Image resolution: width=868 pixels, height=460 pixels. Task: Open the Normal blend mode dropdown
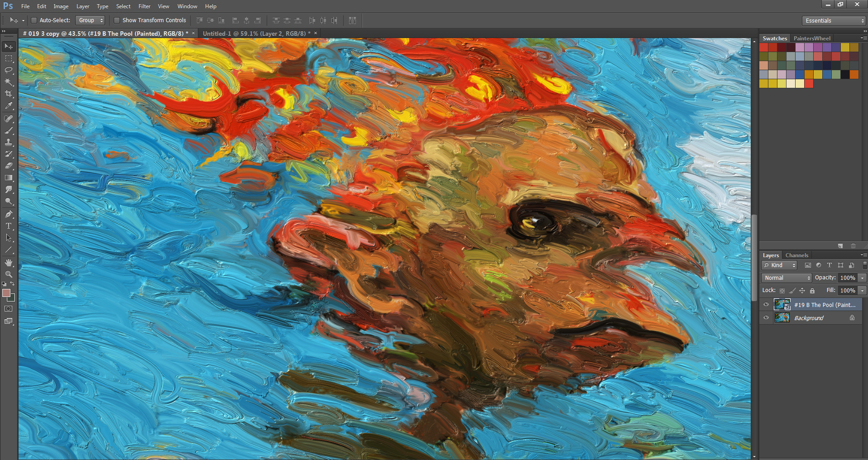pyautogui.click(x=786, y=278)
